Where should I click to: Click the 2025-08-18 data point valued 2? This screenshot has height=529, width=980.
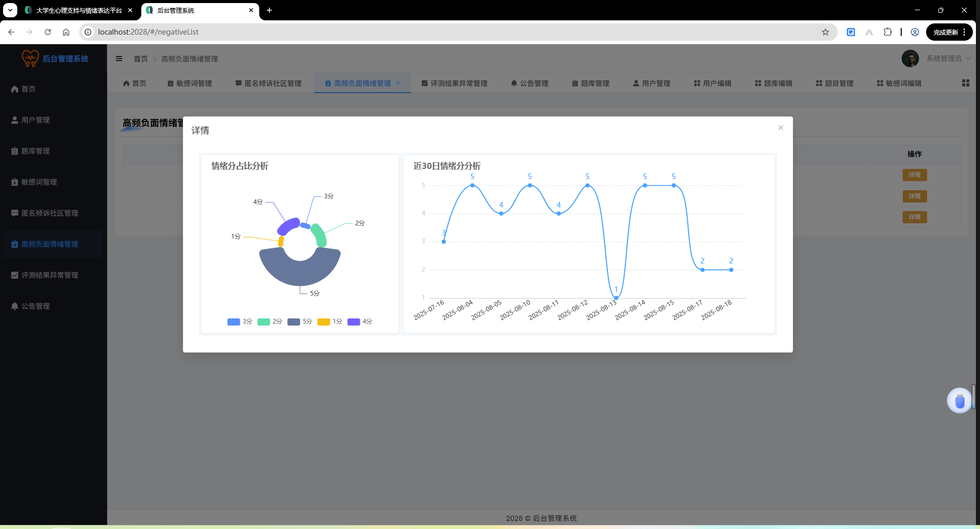pyautogui.click(x=731, y=270)
